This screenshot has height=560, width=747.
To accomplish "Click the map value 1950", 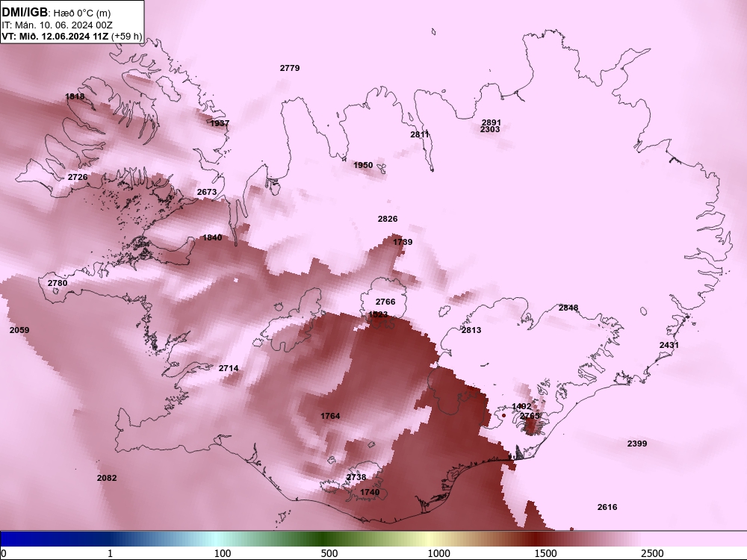I will (x=363, y=165).
